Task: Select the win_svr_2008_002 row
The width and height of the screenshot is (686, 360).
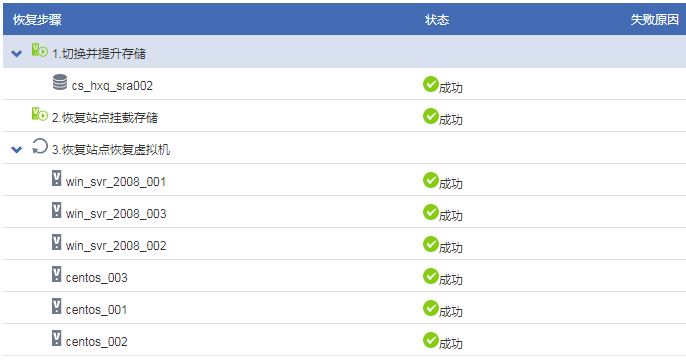Action: tap(344, 244)
